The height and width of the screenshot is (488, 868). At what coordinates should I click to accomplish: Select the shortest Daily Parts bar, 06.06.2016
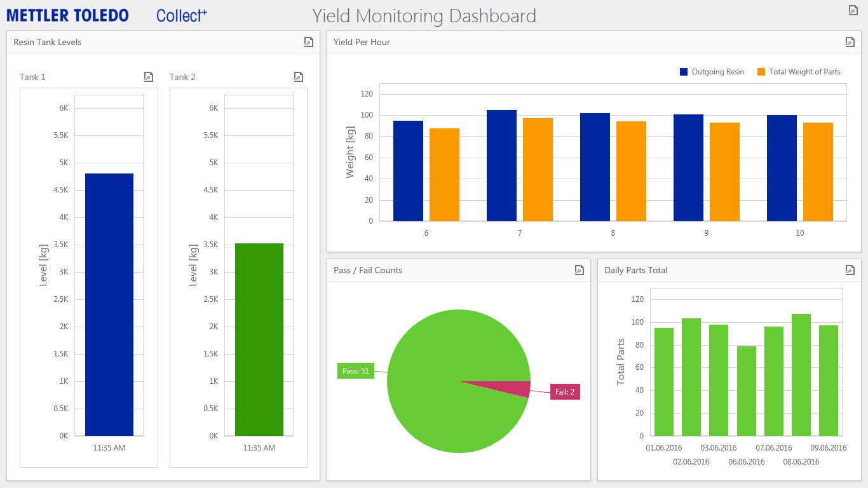(x=747, y=391)
